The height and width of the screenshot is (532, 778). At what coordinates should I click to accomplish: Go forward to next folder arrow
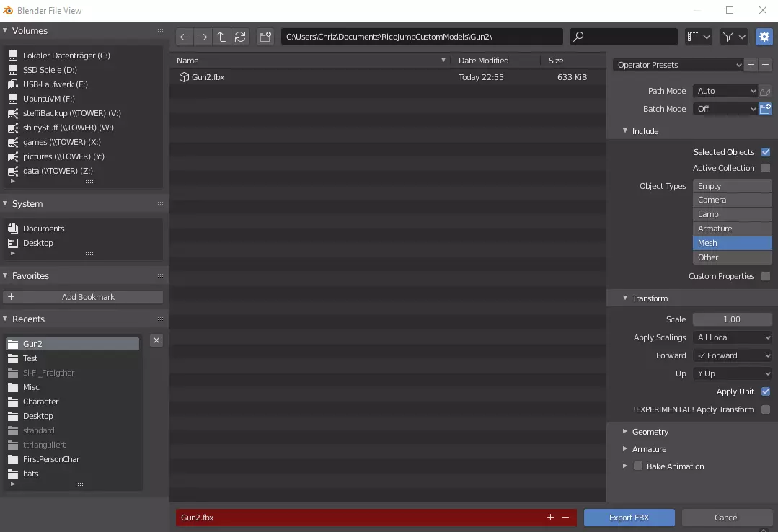pos(203,37)
